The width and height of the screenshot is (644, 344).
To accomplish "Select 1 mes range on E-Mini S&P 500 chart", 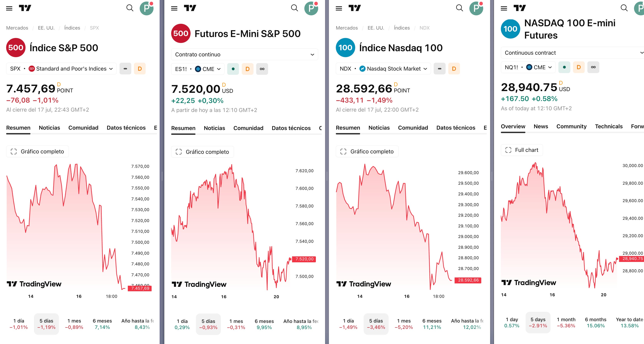I will click(x=236, y=324).
